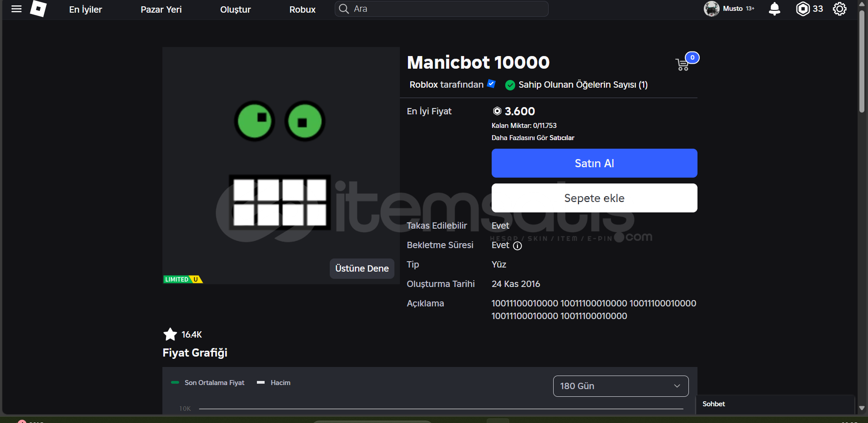The height and width of the screenshot is (423, 868).
Task: Open the Roblox tarafından creator link
Action: click(x=446, y=85)
